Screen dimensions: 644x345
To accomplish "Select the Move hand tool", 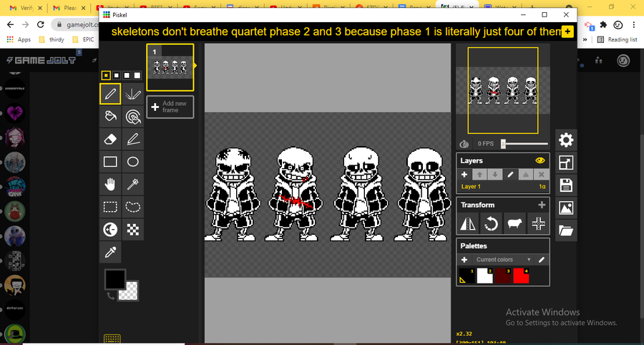I will [x=110, y=185].
